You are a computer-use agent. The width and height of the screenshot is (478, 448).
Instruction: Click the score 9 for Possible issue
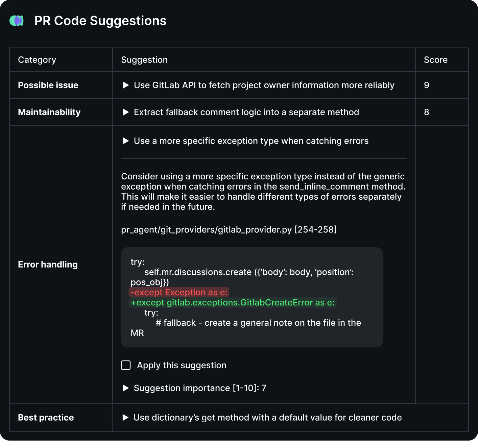coord(427,85)
